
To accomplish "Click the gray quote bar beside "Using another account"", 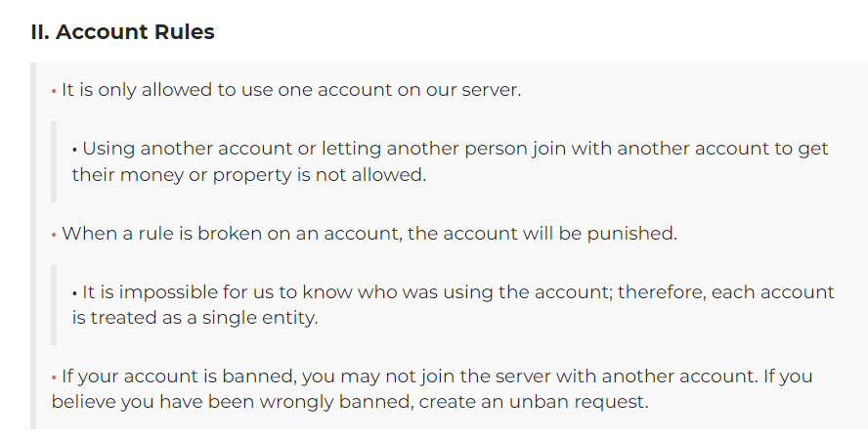I will coord(54,161).
